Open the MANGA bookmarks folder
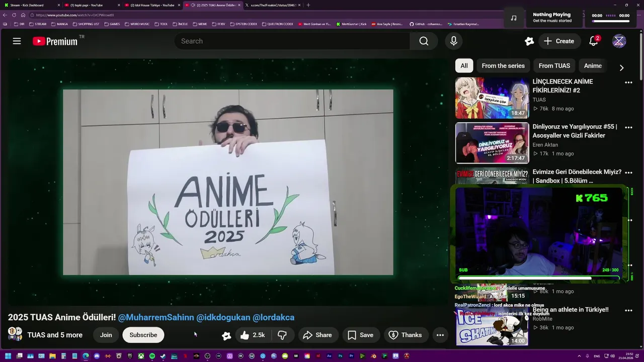 tap(59, 24)
